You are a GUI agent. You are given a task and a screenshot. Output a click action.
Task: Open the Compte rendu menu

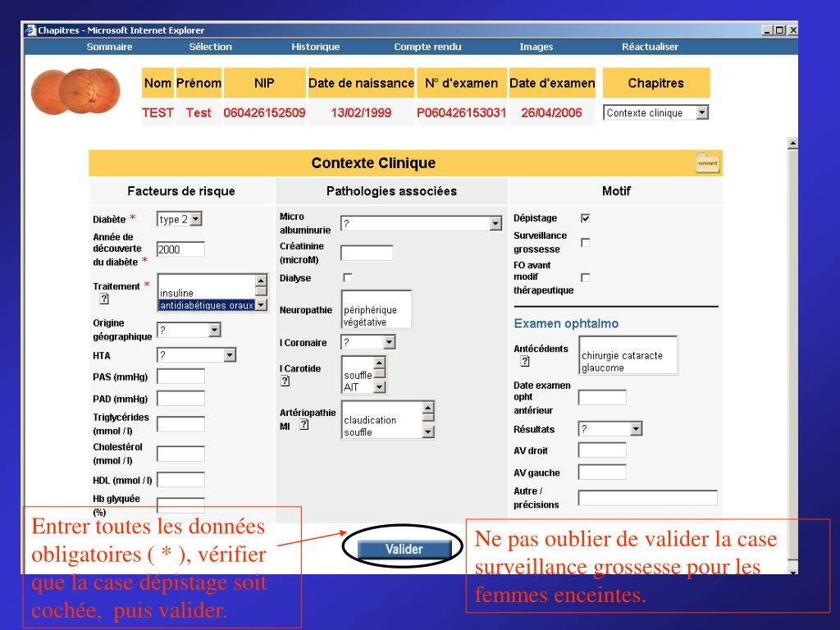coord(427,47)
